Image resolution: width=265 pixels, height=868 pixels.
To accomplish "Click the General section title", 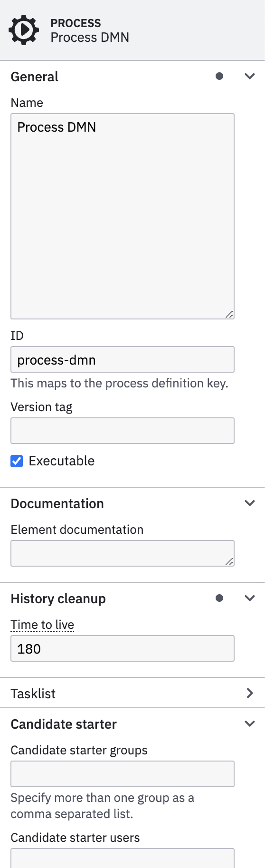I will (34, 77).
